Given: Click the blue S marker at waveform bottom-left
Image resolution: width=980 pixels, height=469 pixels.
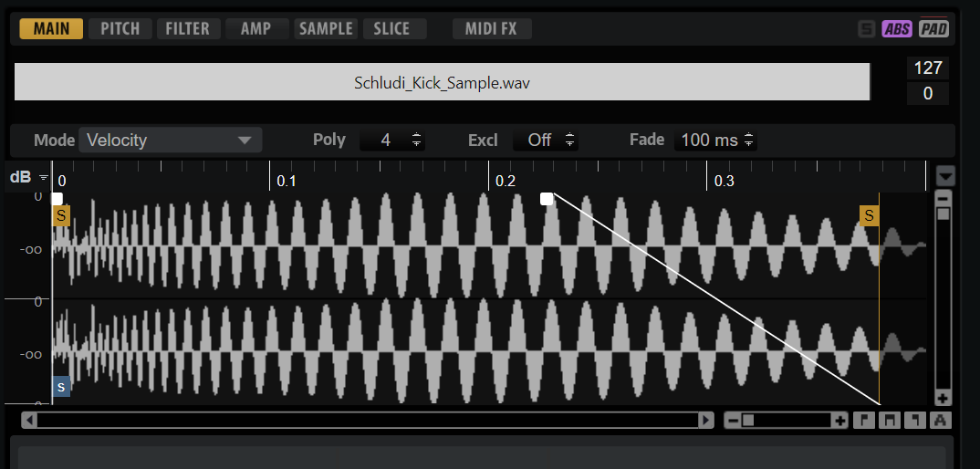Looking at the screenshot, I should pos(61,387).
